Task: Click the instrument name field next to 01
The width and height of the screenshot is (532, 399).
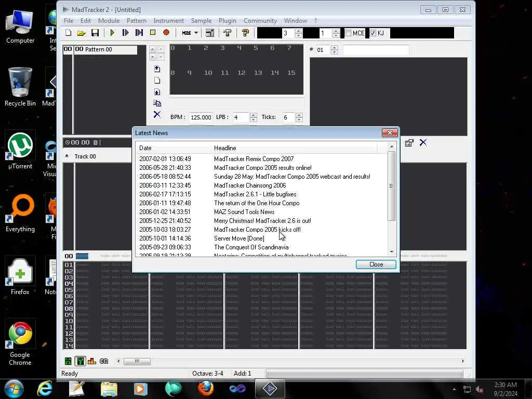Action: pyautogui.click(x=376, y=50)
